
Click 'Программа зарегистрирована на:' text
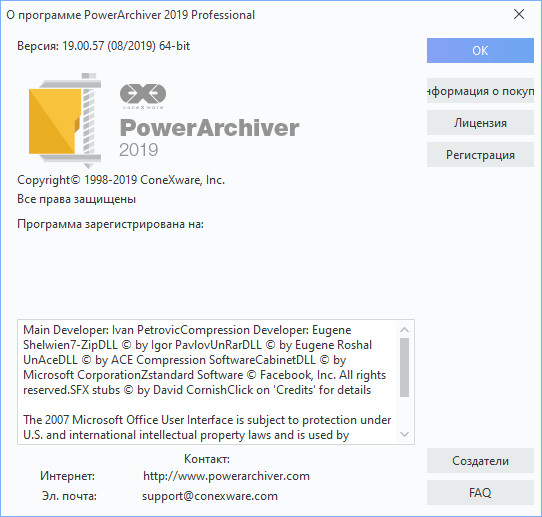[110, 224]
